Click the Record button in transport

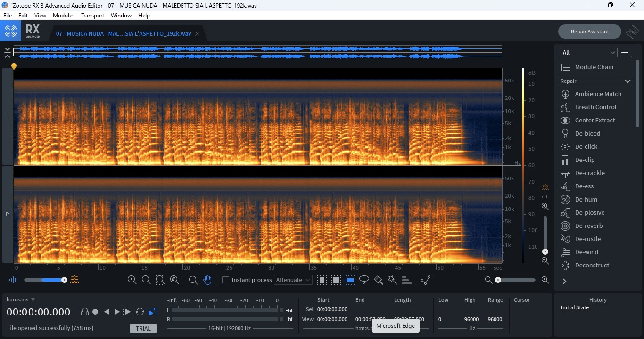coord(95,312)
